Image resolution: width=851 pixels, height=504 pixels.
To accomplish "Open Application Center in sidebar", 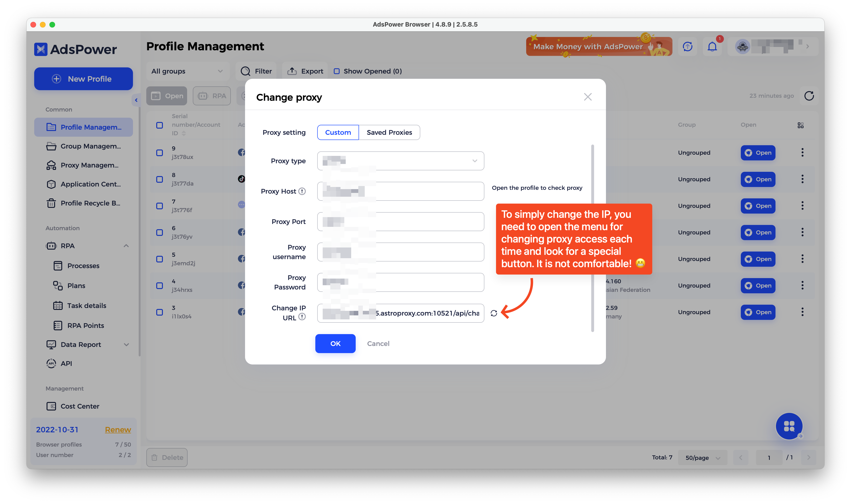I will 83,184.
